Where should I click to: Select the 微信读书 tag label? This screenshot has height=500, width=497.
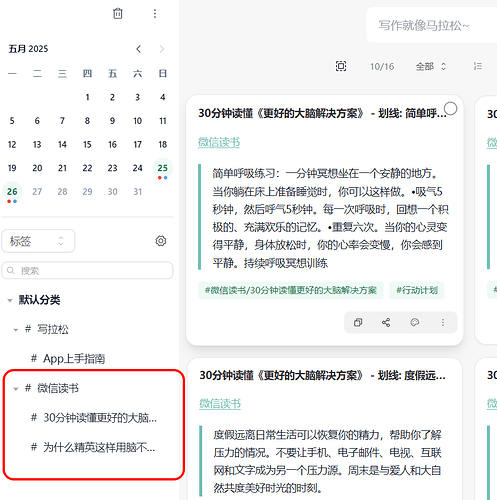pos(58,388)
